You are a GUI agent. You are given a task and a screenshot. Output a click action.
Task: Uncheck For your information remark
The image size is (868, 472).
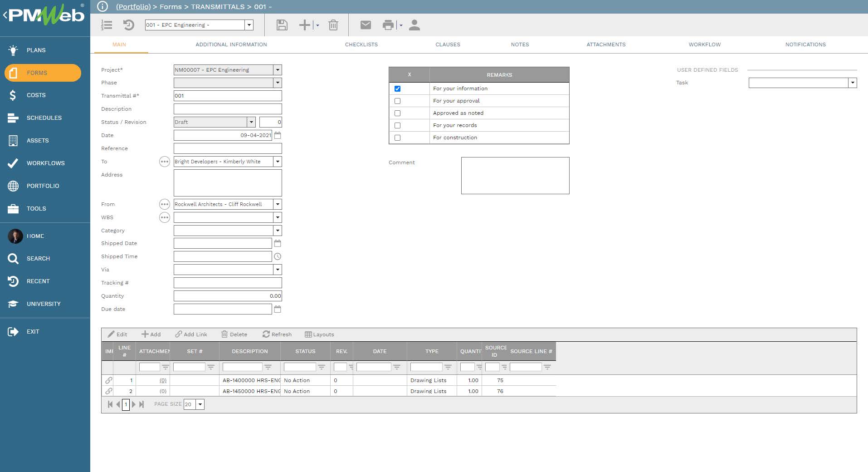coord(398,88)
